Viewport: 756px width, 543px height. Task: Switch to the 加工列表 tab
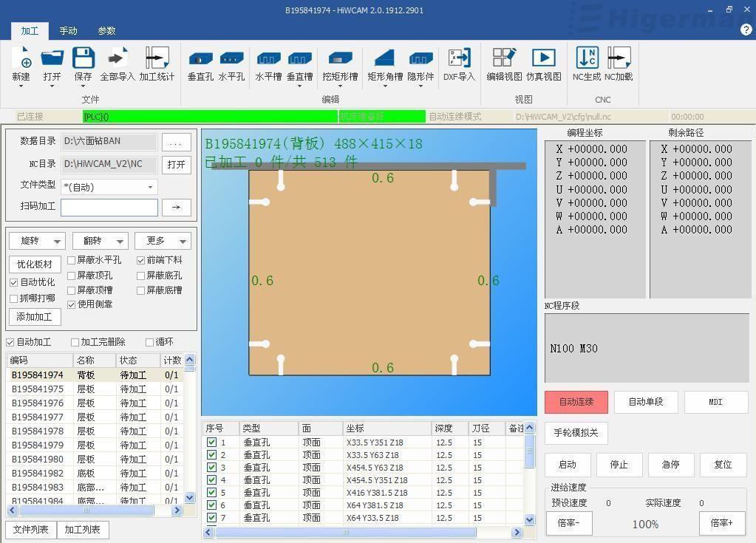tap(83, 530)
